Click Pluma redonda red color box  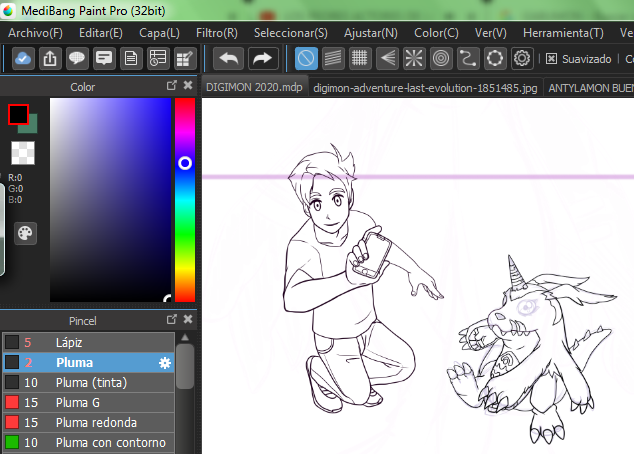click(x=12, y=422)
